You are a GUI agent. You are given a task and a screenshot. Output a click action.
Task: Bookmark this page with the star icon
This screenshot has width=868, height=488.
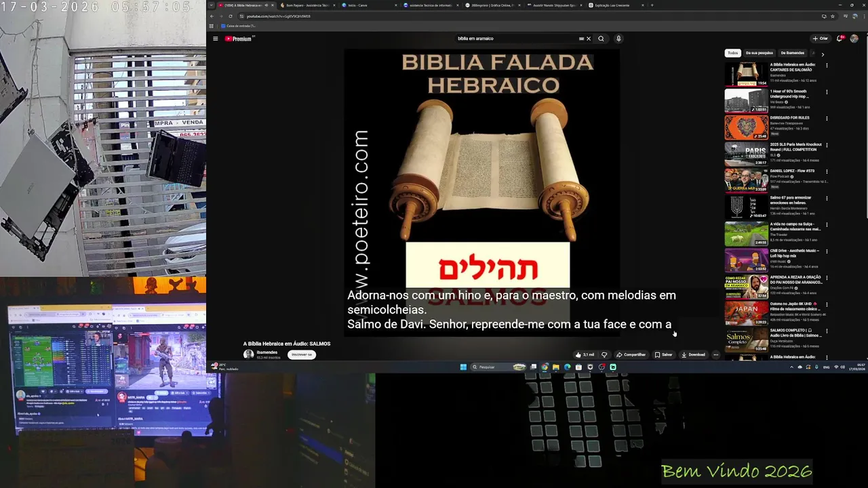[833, 16]
